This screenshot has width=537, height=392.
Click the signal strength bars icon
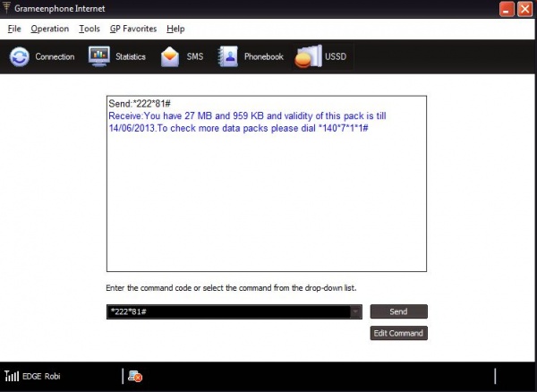(12, 376)
